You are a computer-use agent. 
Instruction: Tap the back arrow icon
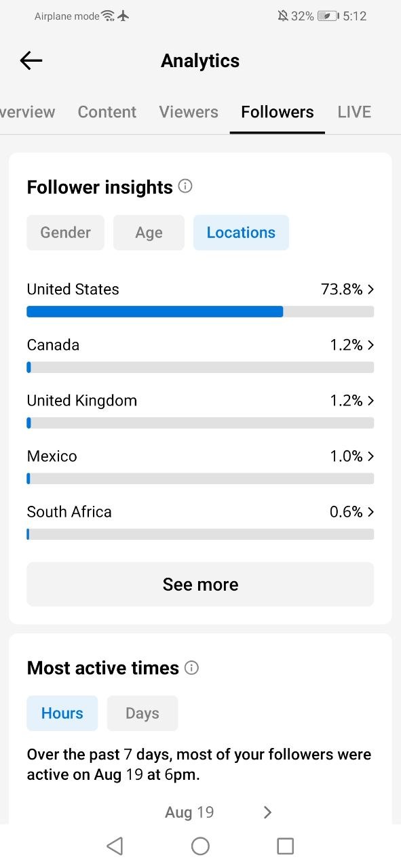(x=31, y=61)
